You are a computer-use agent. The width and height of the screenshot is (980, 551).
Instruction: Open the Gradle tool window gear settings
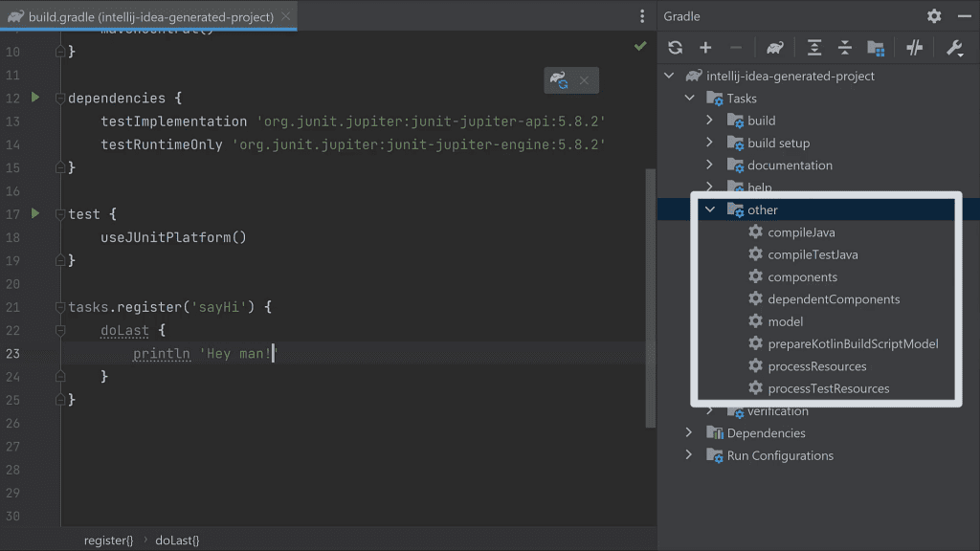[x=933, y=16]
